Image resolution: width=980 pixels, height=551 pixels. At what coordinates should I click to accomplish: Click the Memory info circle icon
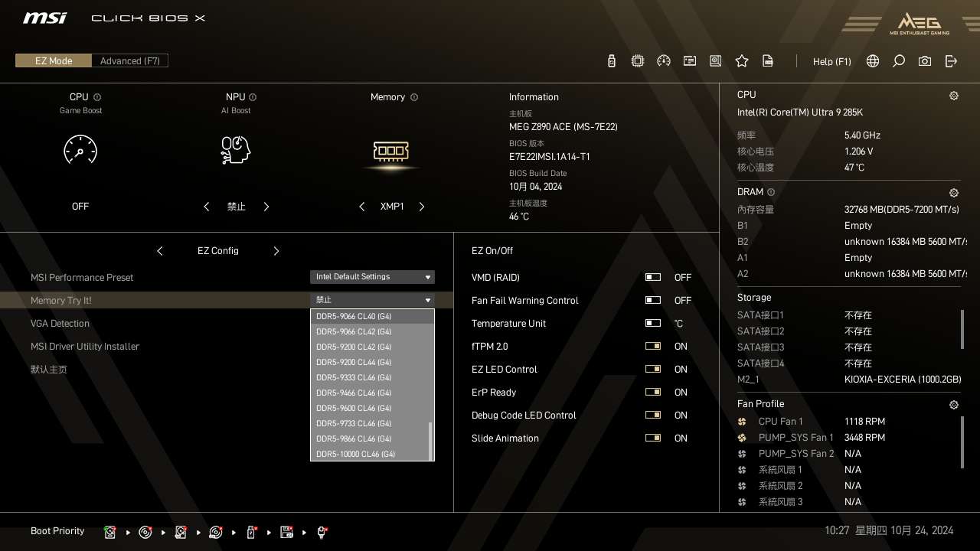coord(414,97)
